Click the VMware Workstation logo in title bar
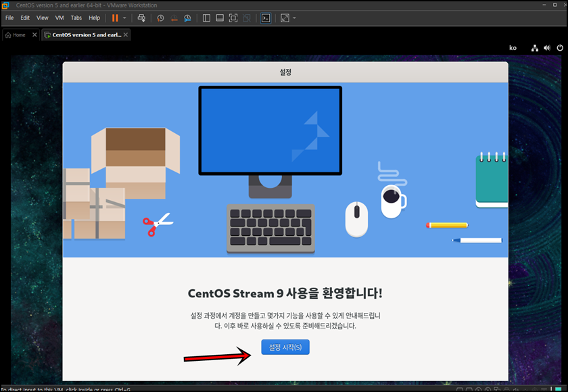Viewport: 568px width, 392px height. pyautogui.click(x=5, y=5)
